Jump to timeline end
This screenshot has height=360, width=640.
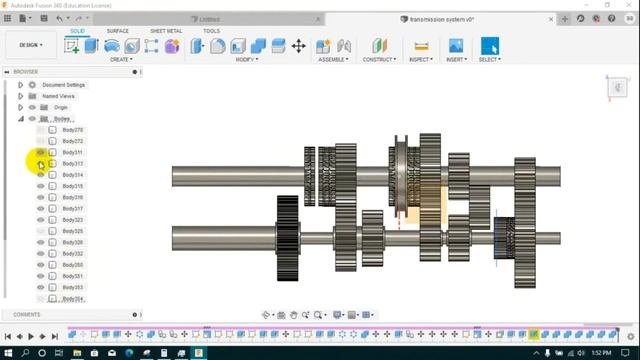54,336
